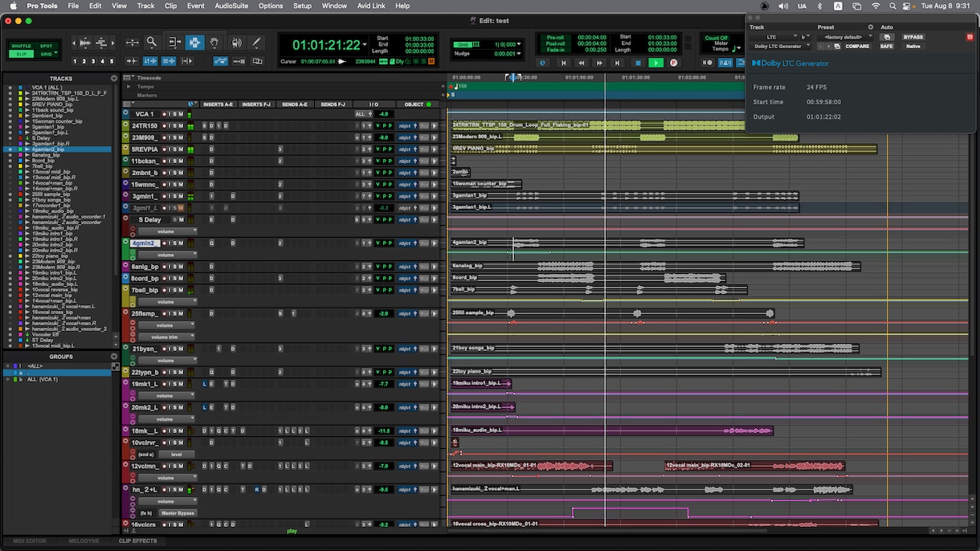Select the Pencil tool

click(x=256, y=43)
